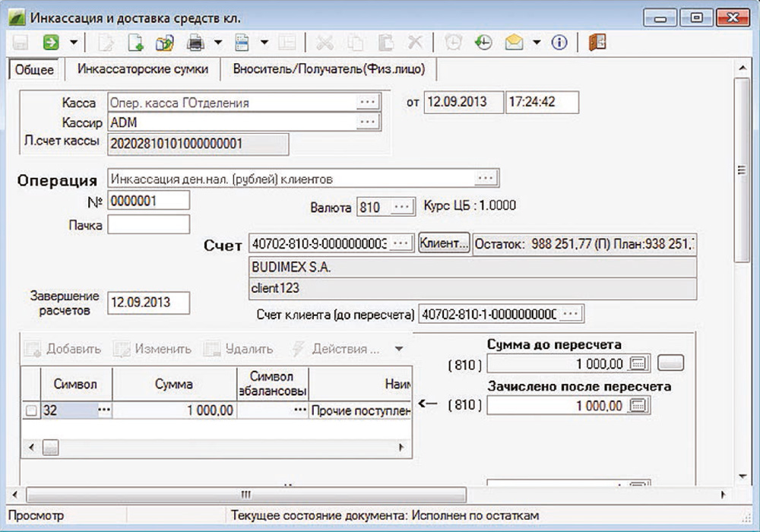The image size is (760, 532).
Task: Click the copy document folder icon
Action: (x=164, y=43)
